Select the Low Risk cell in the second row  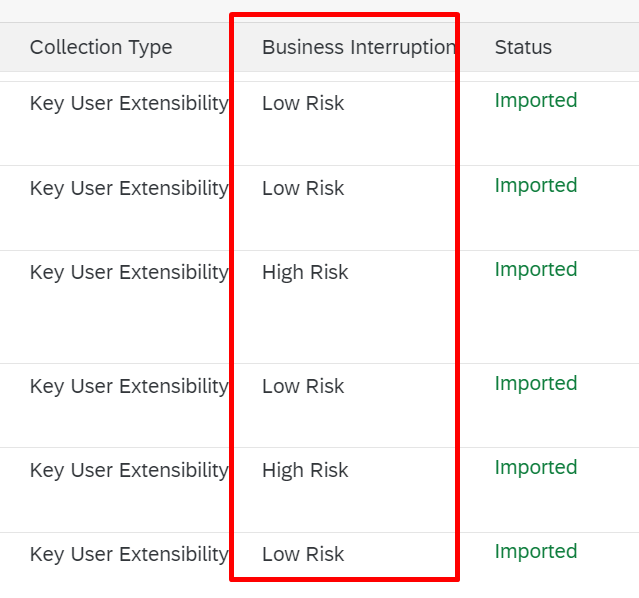pos(303,188)
